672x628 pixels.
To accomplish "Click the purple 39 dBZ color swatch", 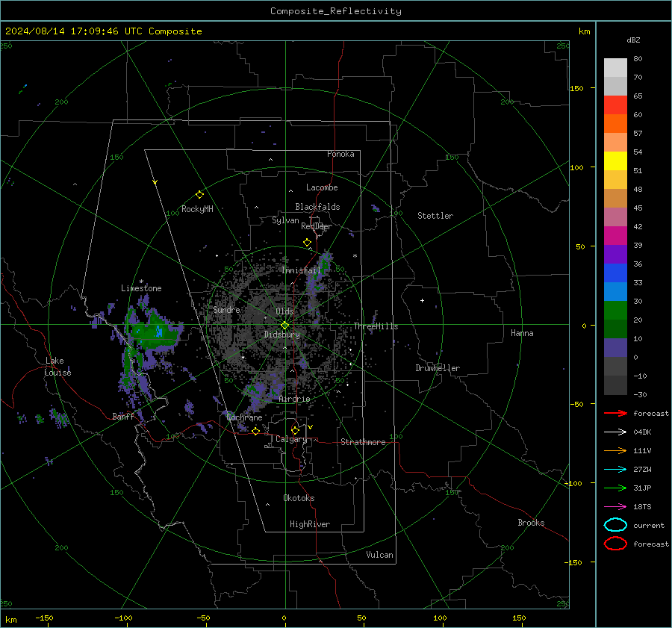I will point(615,254).
